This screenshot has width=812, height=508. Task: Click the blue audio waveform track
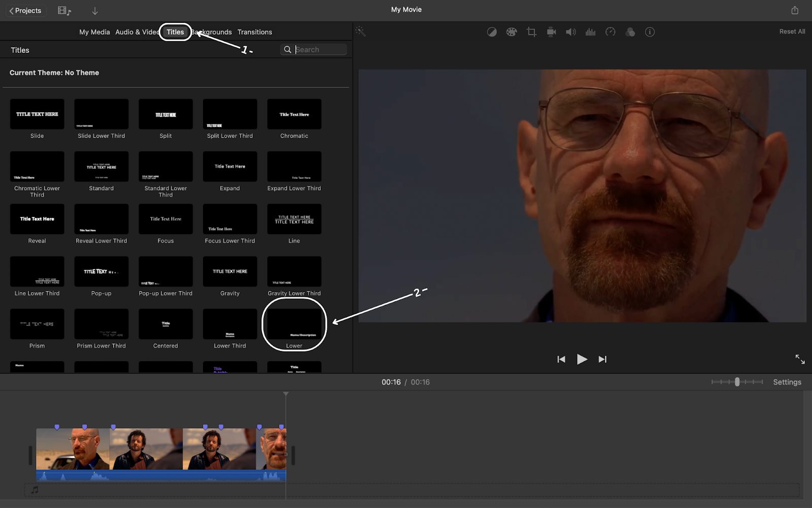(x=161, y=475)
